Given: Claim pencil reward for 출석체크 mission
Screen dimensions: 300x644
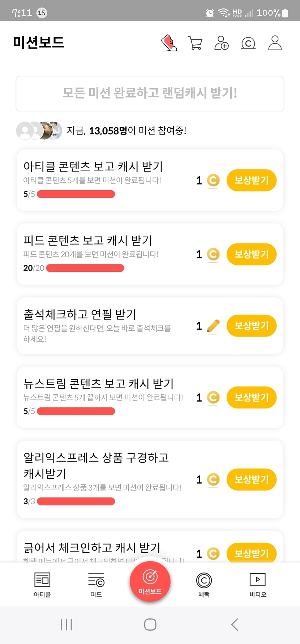Looking at the screenshot, I should [251, 326].
